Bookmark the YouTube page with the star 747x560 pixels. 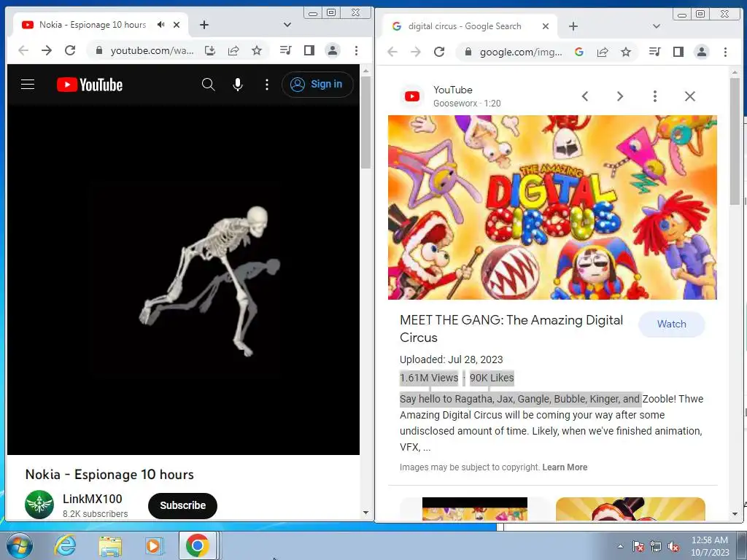[x=257, y=50]
